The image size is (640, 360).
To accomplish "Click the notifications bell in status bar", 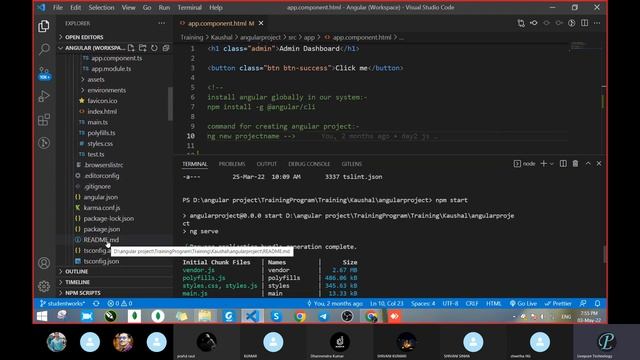I will [x=597, y=303].
